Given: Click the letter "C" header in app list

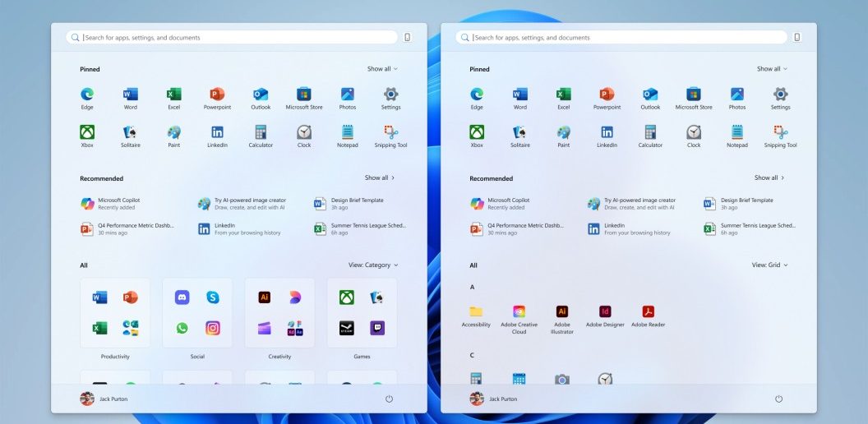Looking at the screenshot, I should (x=472, y=356).
